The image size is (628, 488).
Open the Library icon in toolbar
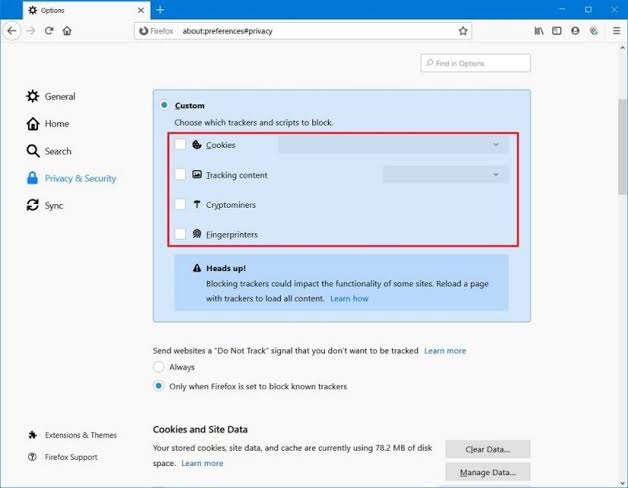point(539,31)
